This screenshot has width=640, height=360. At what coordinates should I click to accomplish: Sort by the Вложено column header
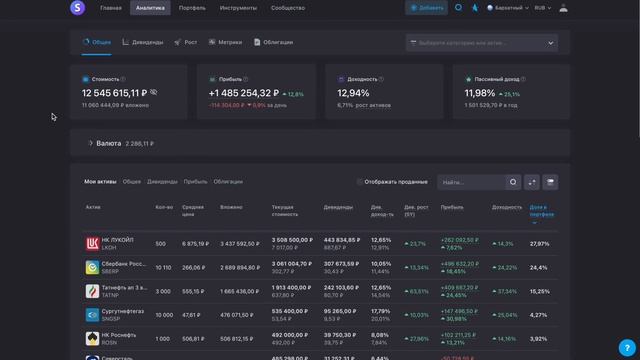(231, 207)
